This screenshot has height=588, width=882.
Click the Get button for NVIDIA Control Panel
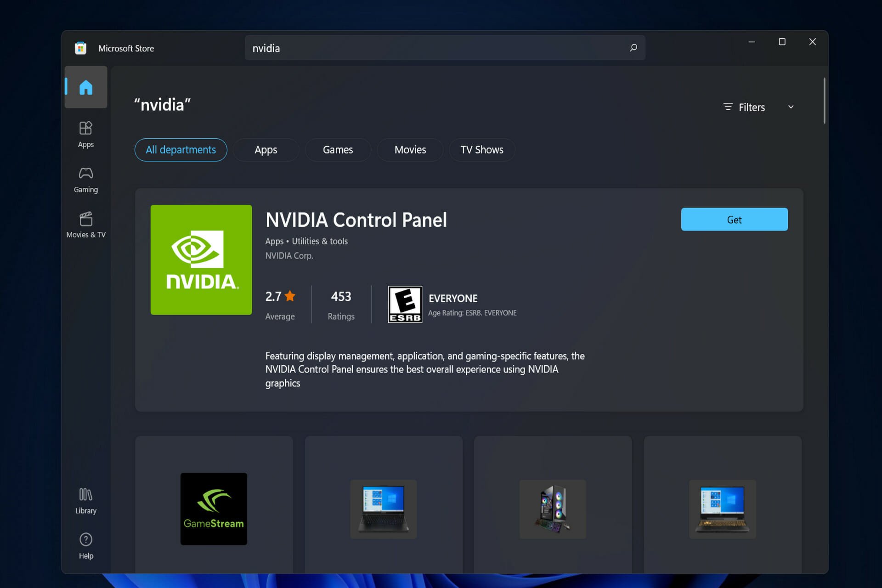[734, 219]
